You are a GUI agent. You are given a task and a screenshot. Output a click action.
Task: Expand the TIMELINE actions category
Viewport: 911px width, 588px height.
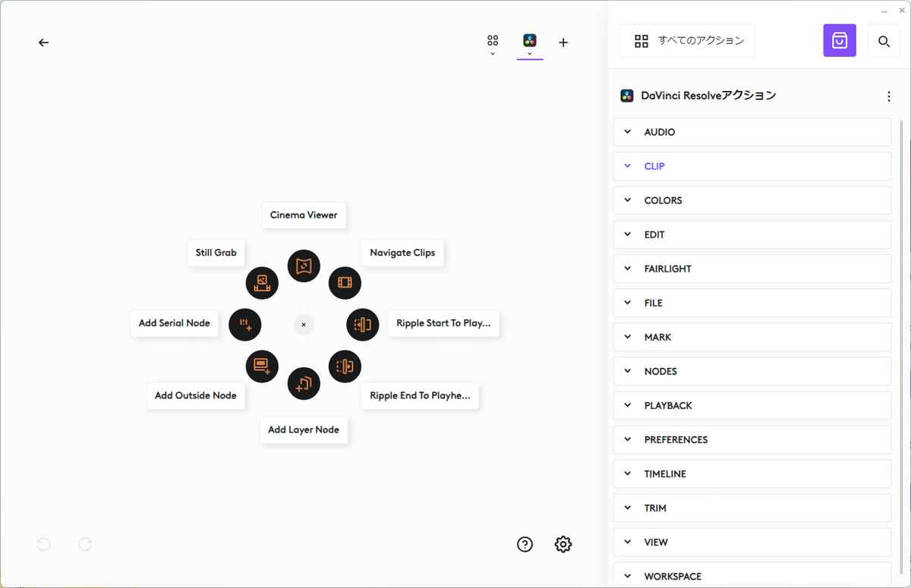(752, 473)
